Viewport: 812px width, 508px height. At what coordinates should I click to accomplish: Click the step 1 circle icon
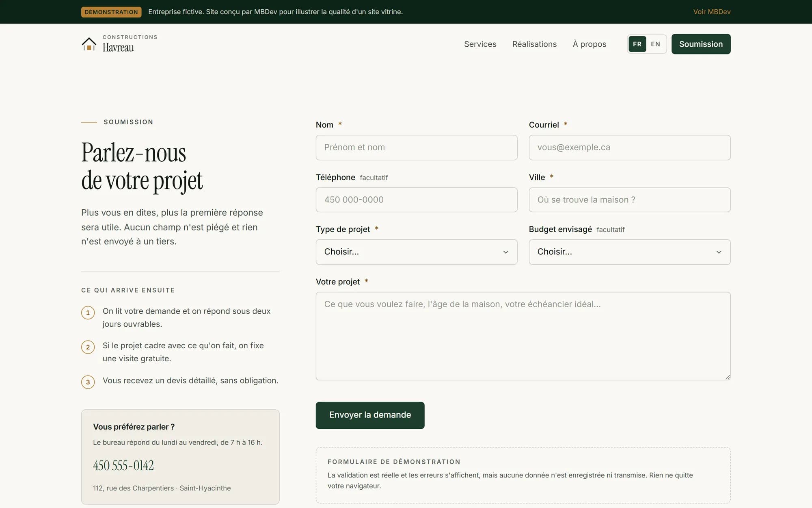88,313
